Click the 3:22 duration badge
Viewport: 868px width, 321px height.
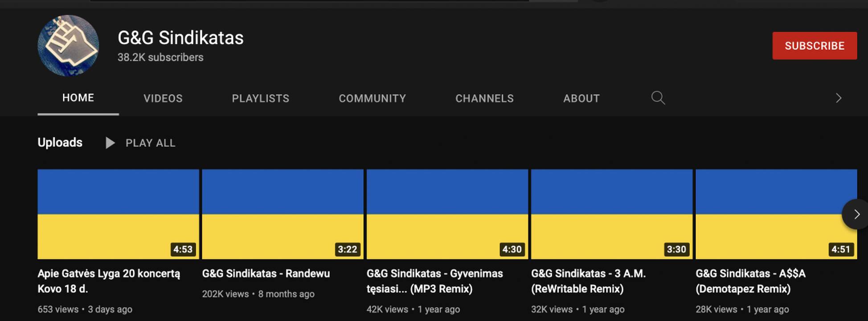[x=348, y=249]
